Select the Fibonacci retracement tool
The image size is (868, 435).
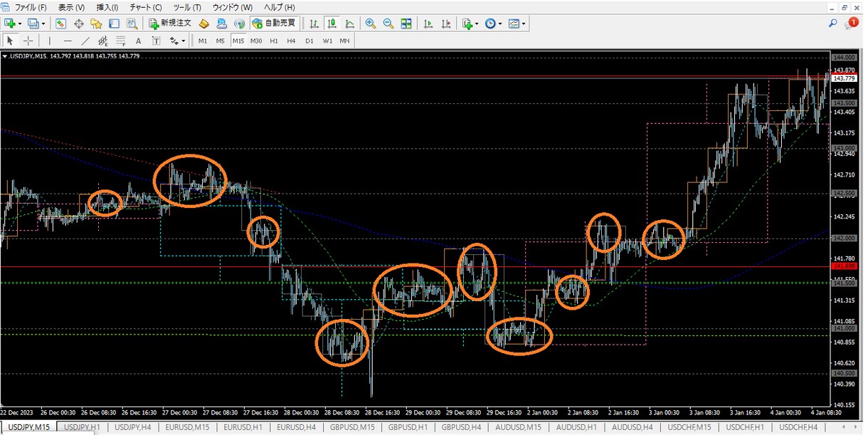pos(121,41)
